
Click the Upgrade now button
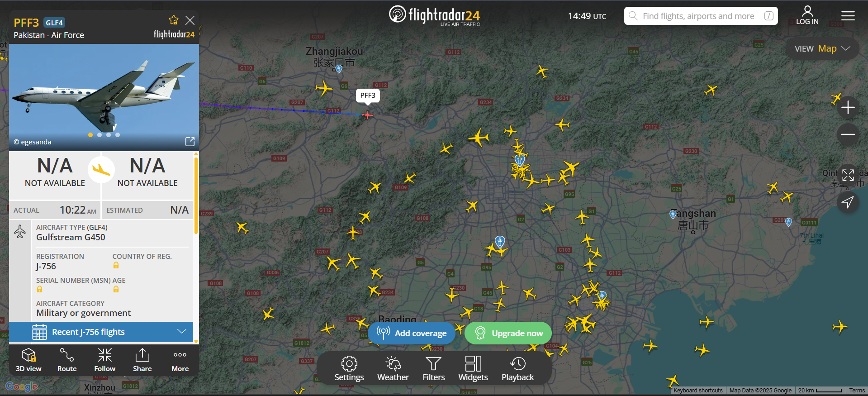click(x=508, y=333)
